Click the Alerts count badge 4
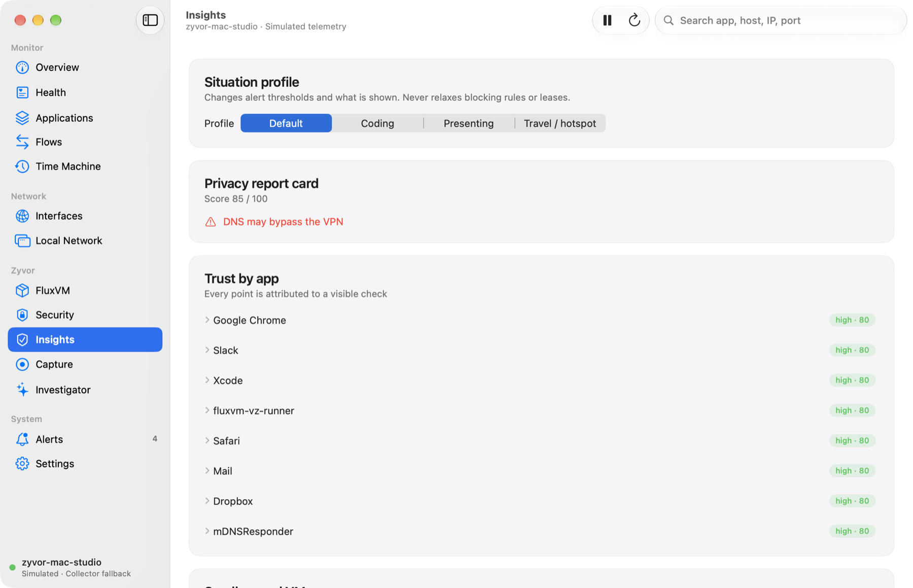The image size is (913, 588). (x=155, y=439)
